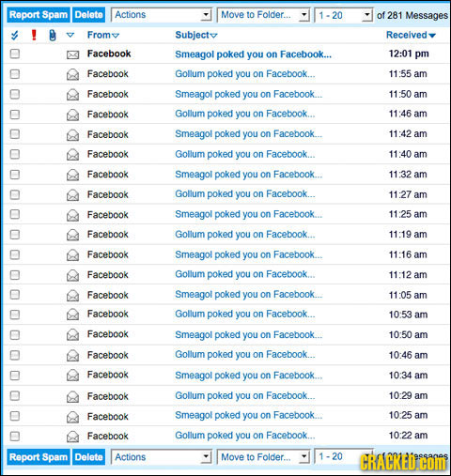Click the opened envelope icon for 10:22 am message
This screenshot has width=451, height=476.
72,437
